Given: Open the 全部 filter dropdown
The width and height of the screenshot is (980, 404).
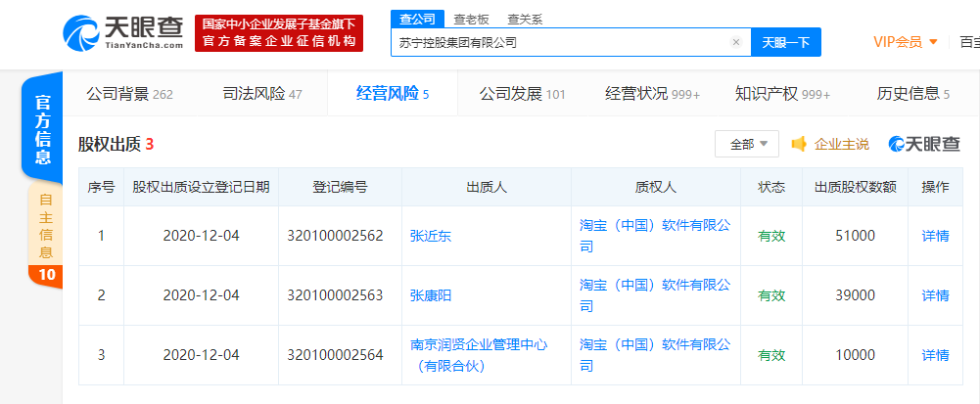Looking at the screenshot, I should [746, 144].
